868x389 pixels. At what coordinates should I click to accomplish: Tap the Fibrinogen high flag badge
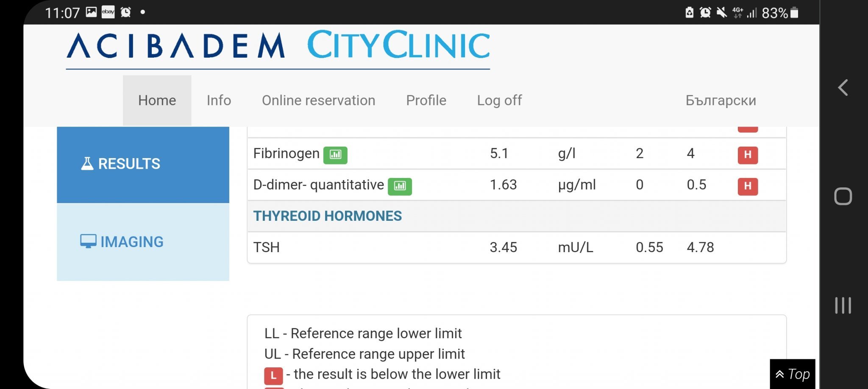point(748,155)
